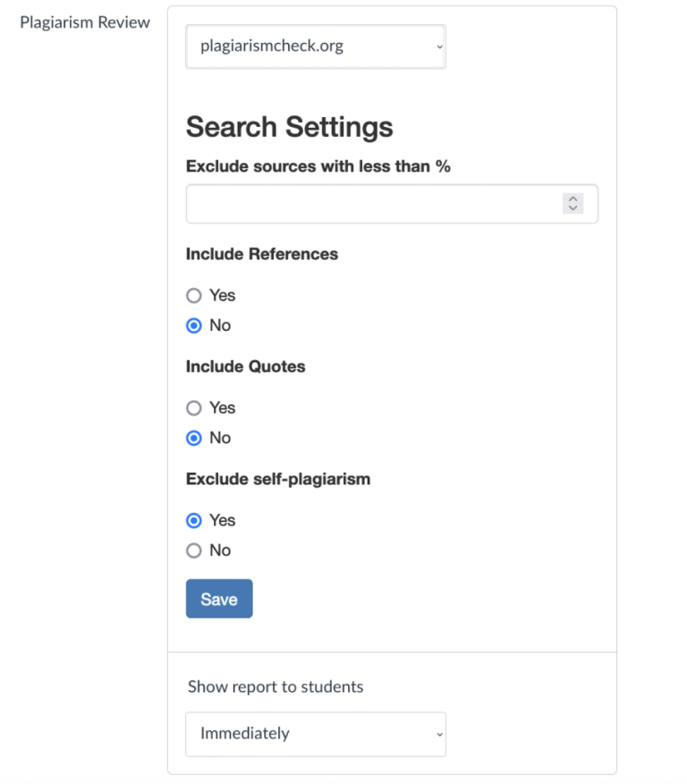Viewport: 687px width, 784px height.
Task: Open the plagiarism service dropdown
Action: coord(315,46)
